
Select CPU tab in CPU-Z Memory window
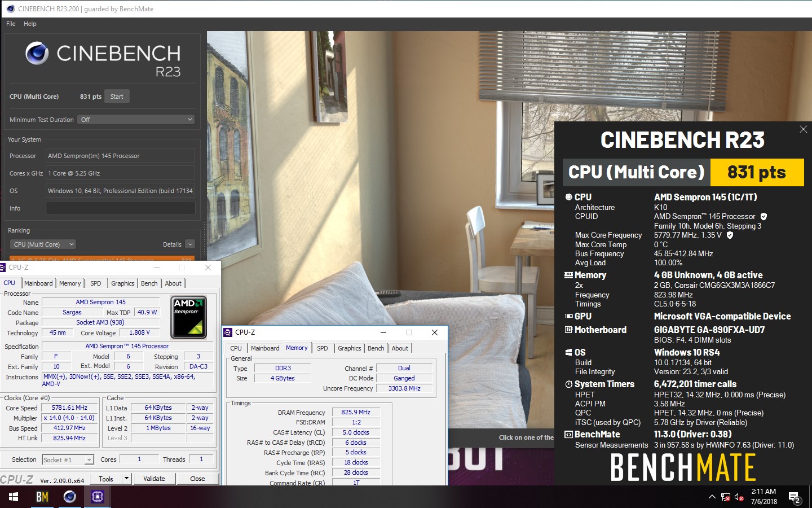point(236,348)
